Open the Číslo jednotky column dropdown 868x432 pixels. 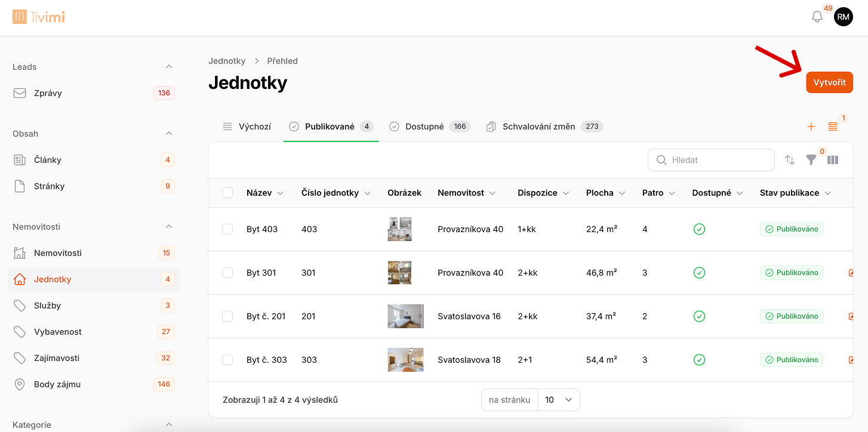(367, 193)
